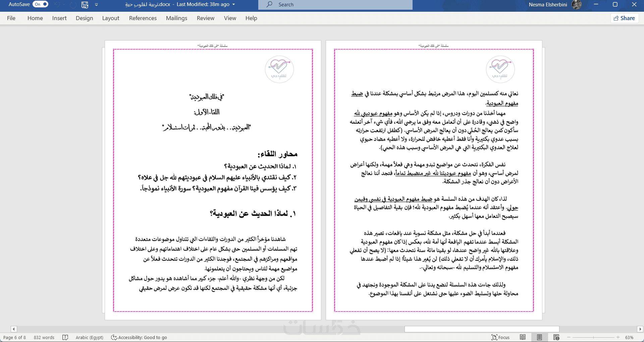This screenshot has width=644, height=342.
Task: Open the References tab
Action: (143, 18)
